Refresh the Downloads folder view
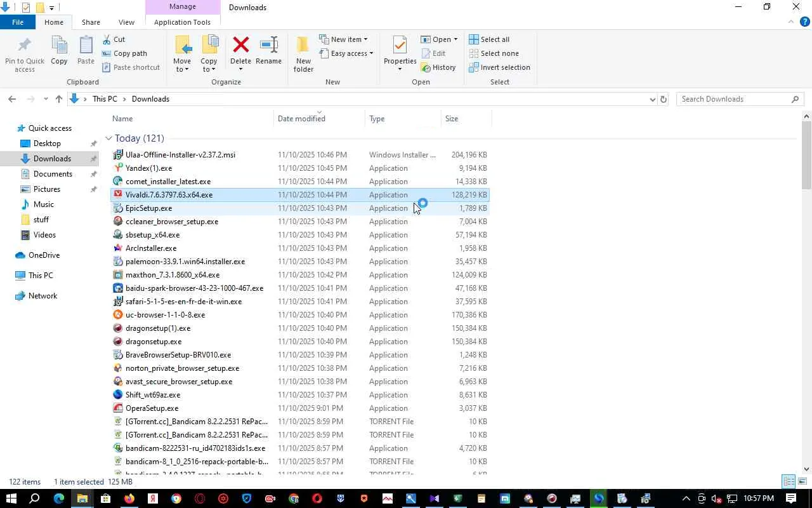Image resolution: width=812 pixels, height=508 pixels. point(664,99)
